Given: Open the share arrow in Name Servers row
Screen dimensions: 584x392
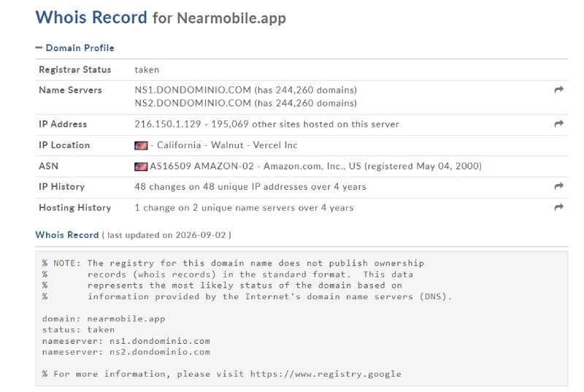Looking at the screenshot, I should 558,90.
